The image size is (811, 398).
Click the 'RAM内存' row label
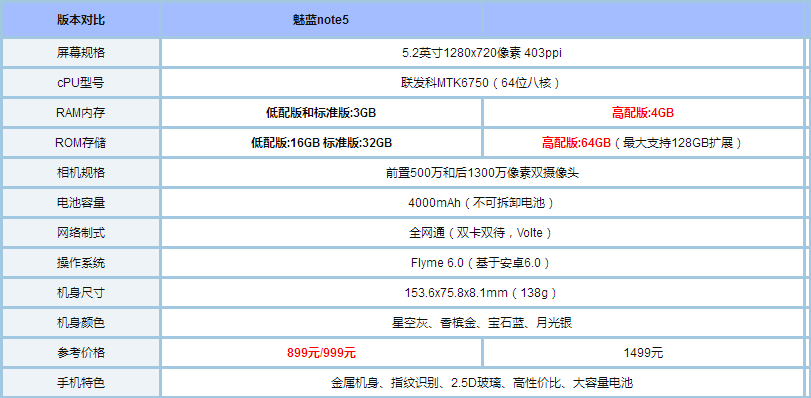point(81,113)
